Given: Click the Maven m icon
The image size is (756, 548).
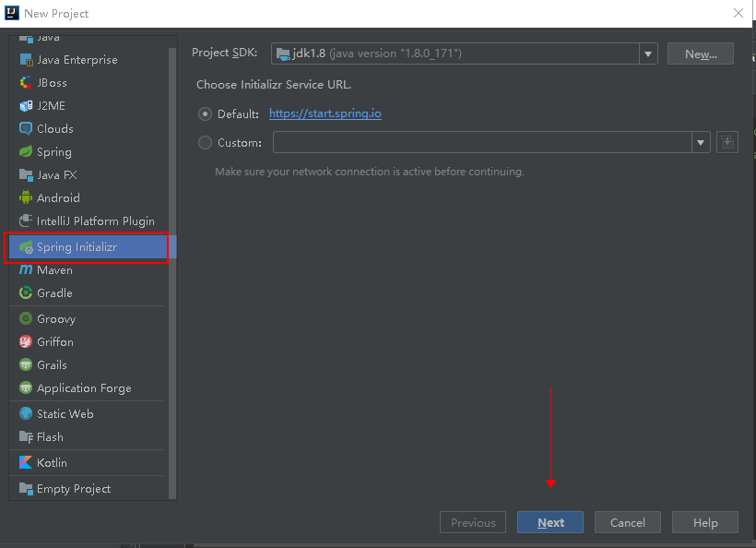Looking at the screenshot, I should [x=26, y=270].
